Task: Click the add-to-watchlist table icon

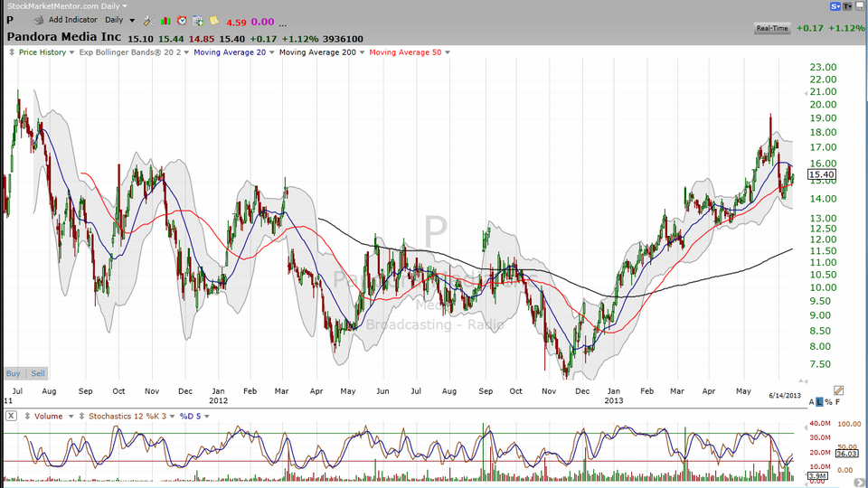Action: coord(198,21)
